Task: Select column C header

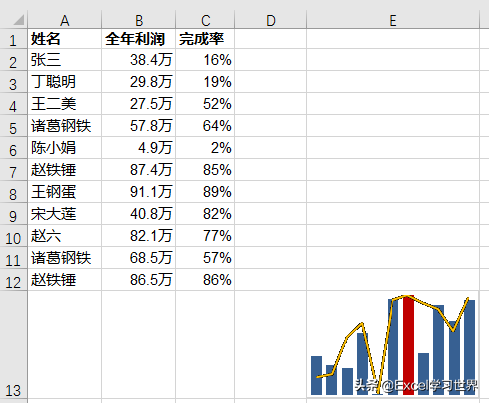Action: pyautogui.click(x=205, y=20)
